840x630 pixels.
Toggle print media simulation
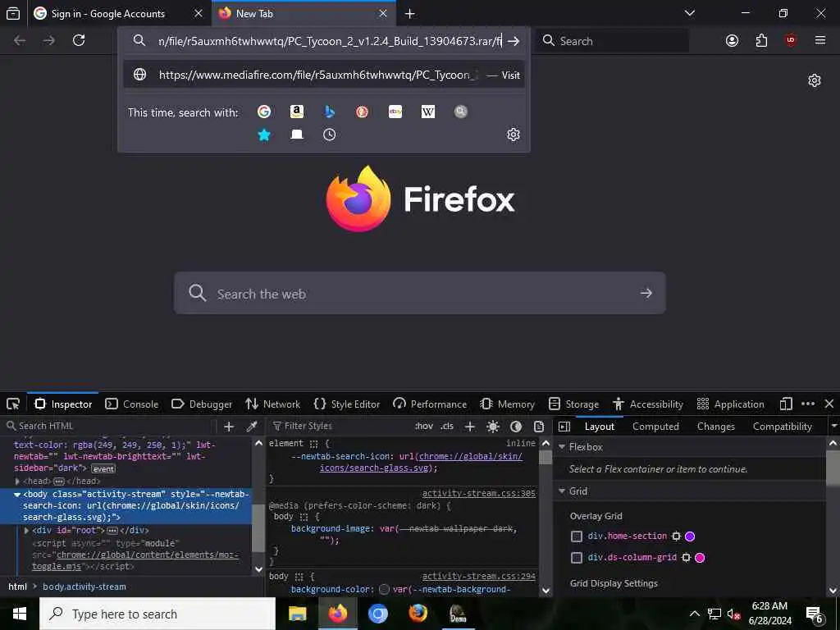539,427
